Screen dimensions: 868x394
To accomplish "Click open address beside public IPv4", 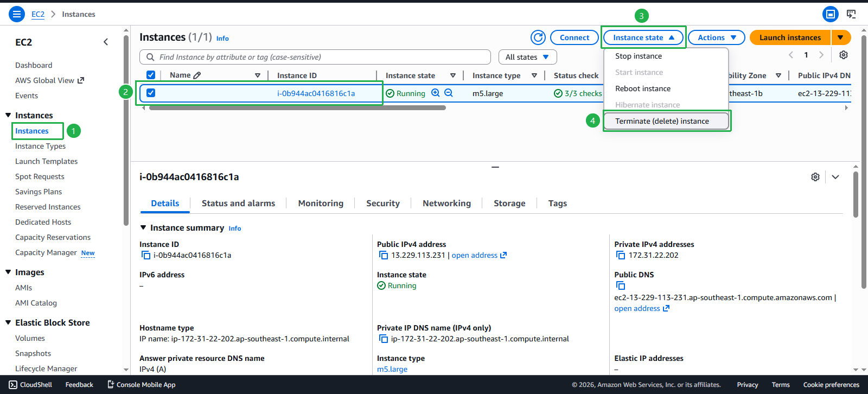I will tap(479, 255).
